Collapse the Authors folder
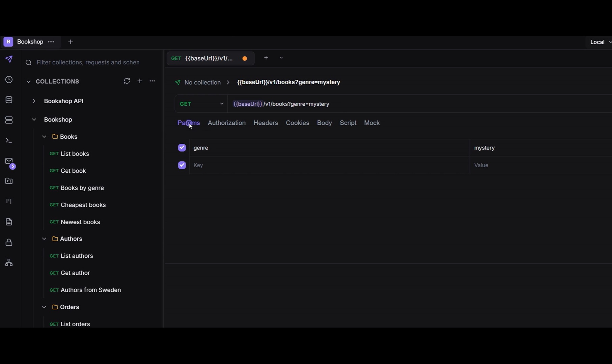612x364 pixels. pos(44,239)
